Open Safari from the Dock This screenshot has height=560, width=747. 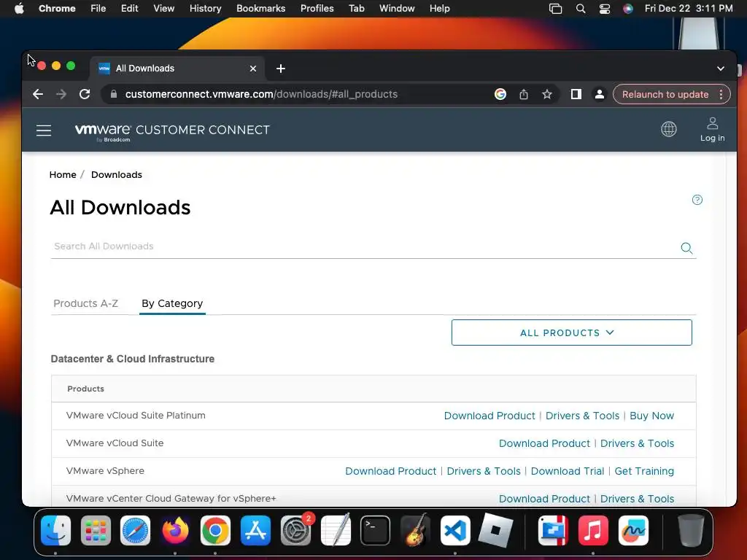[x=135, y=530]
